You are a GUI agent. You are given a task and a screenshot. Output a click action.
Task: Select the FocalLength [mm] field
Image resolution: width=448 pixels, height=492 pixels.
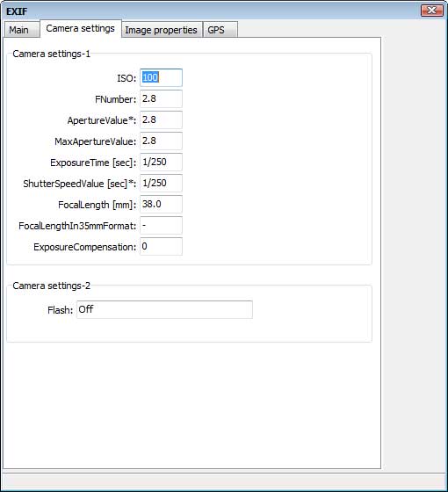(161, 204)
